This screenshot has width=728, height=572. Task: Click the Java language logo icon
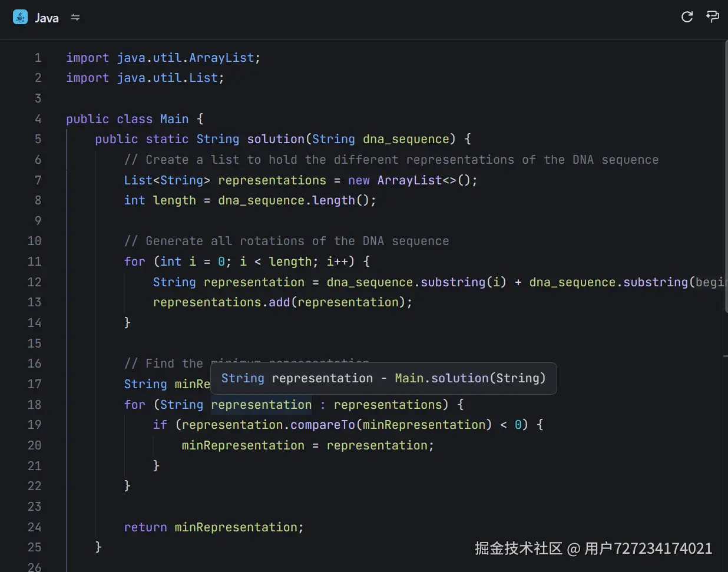click(x=20, y=17)
